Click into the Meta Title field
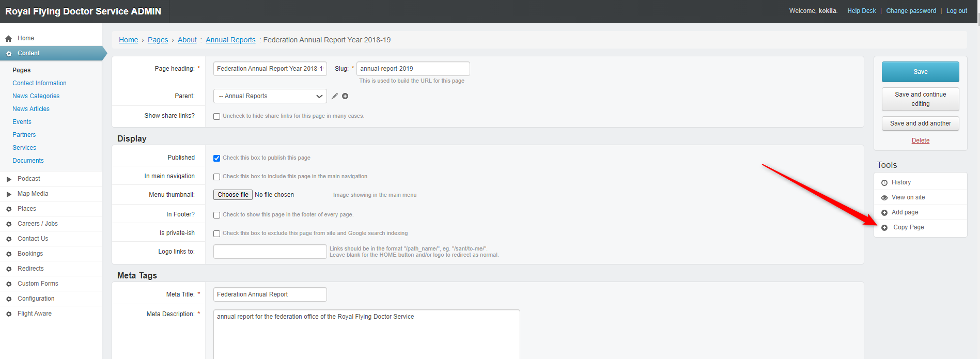The height and width of the screenshot is (359, 980). (270, 294)
